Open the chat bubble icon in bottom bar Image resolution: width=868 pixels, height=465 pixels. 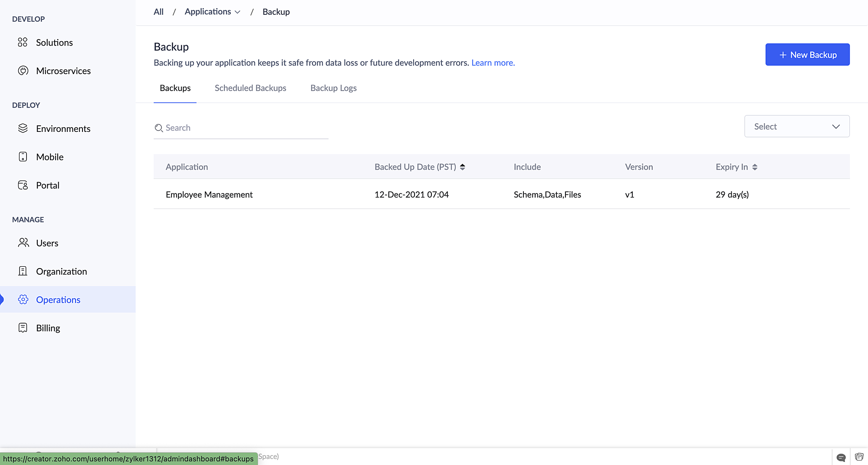[841, 457]
